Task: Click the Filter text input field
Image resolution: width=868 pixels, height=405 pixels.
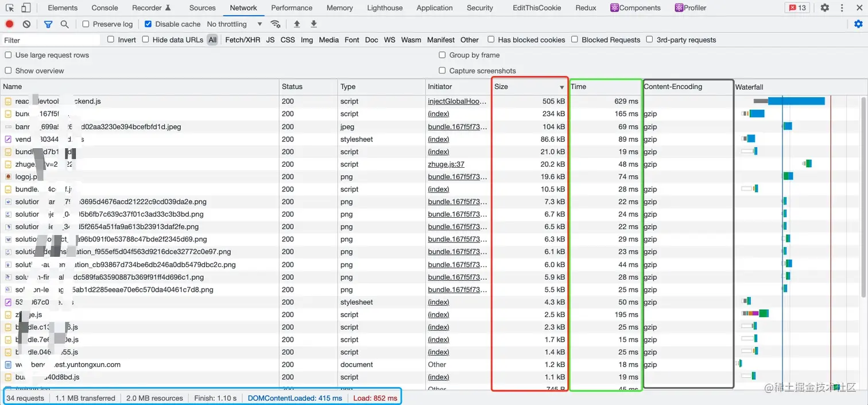Action: tap(51, 40)
